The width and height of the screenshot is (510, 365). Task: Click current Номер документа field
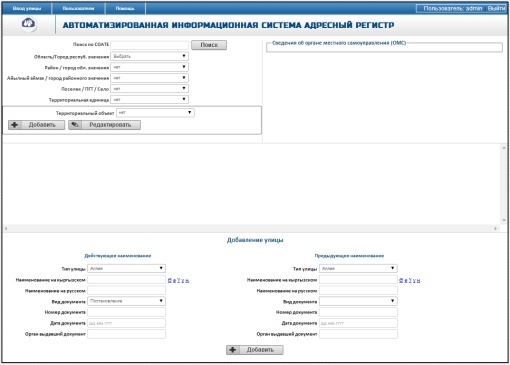[126, 312]
